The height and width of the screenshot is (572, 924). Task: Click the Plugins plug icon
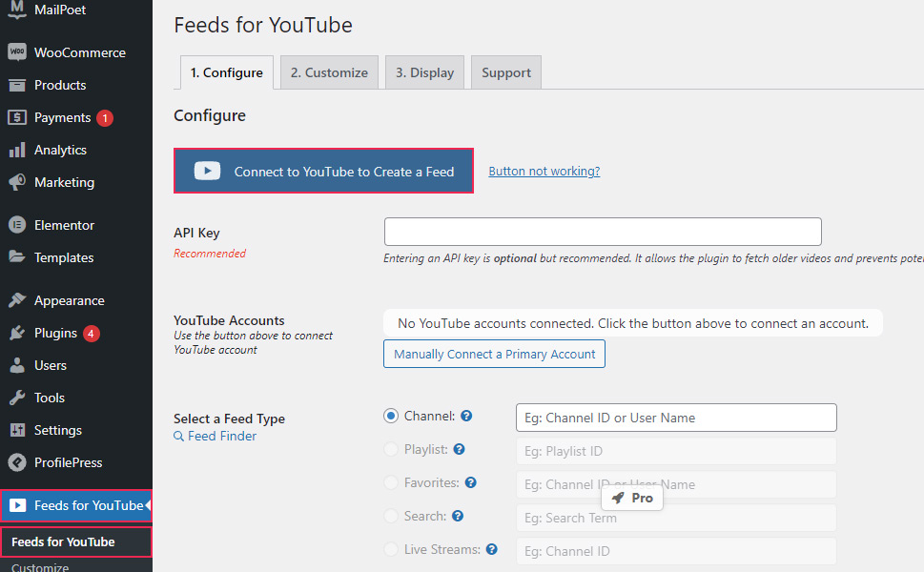[x=17, y=333]
